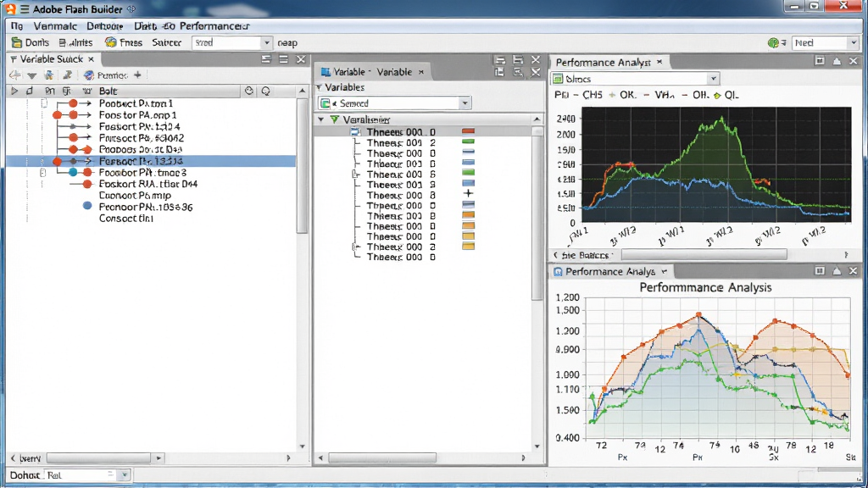Open the Dehoue menu

tap(104, 26)
